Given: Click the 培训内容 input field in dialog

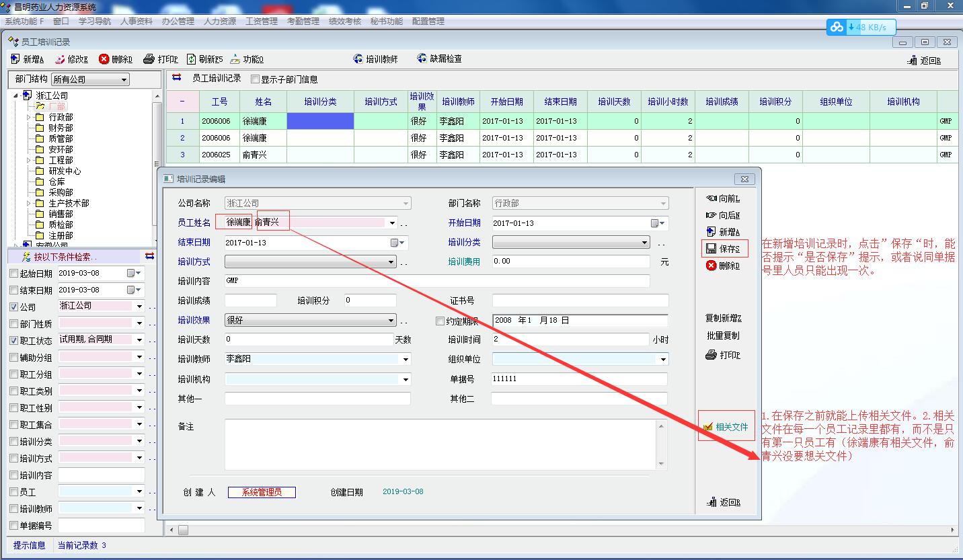Looking at the screenshot, I should click(437, 281).
